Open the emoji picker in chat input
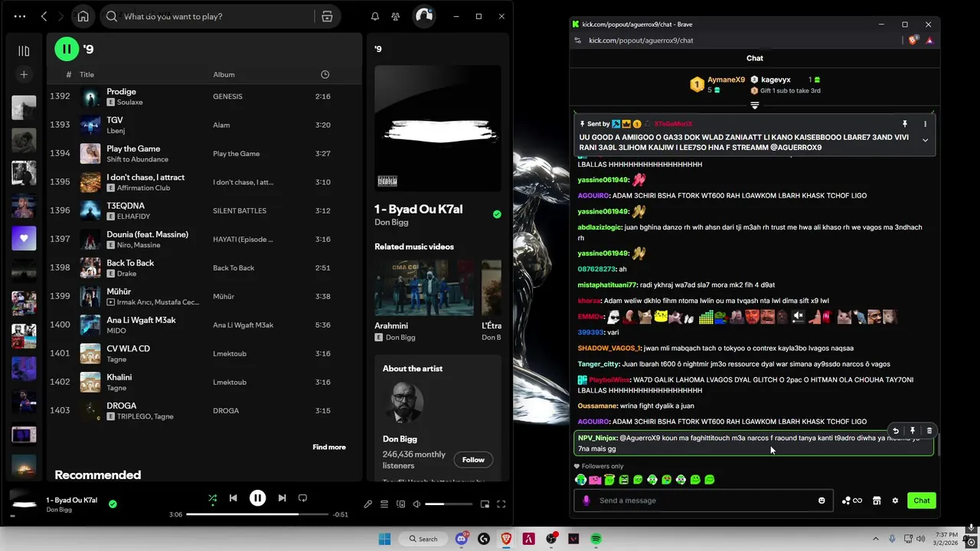Image resolution: width=980 pixels, height=551 pixels. tap(822, 500)
